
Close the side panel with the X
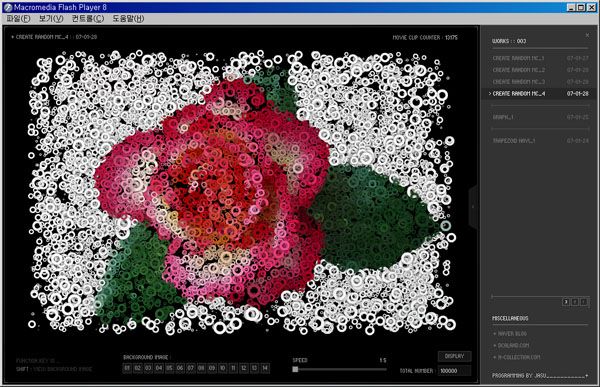pyautogui.click(x=587, y=35)
